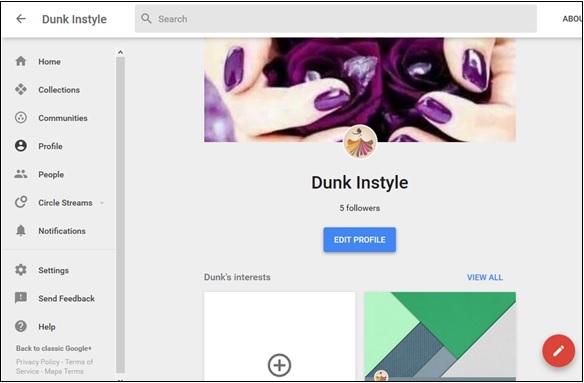
Task: Click the sidebar scroll up arrow
Action: pyautogui.click(x=120, y=53)
